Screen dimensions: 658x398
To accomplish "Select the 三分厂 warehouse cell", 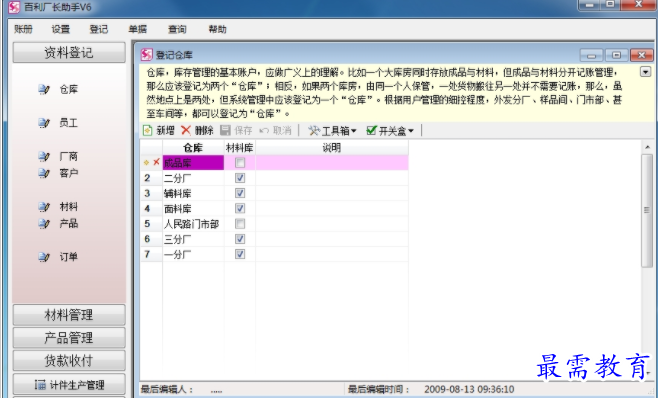I will (193, 239).
